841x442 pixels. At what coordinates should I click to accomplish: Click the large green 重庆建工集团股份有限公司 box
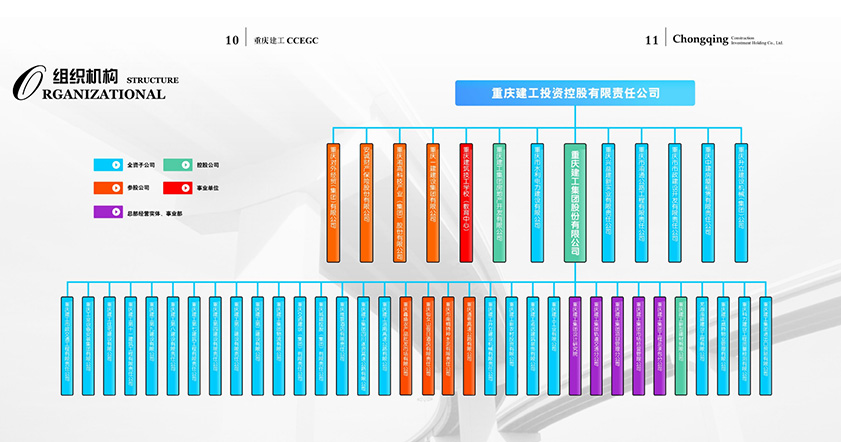click(x=575, y=203)
